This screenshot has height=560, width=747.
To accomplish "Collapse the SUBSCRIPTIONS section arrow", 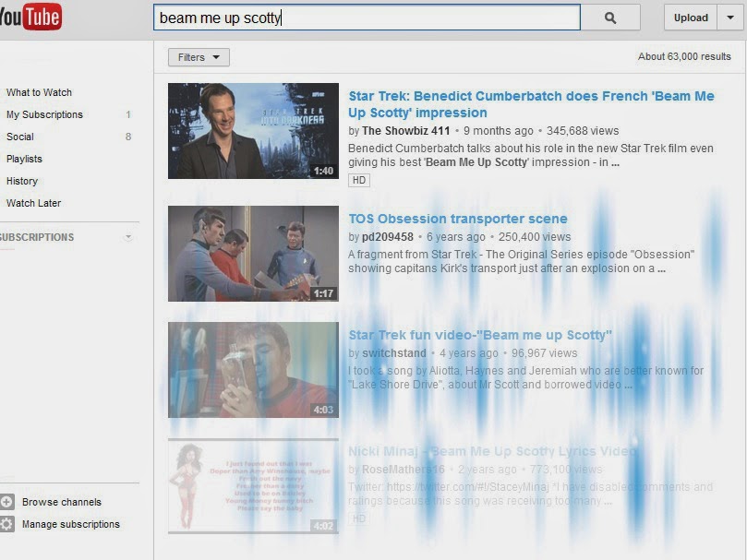I will 128,237.
